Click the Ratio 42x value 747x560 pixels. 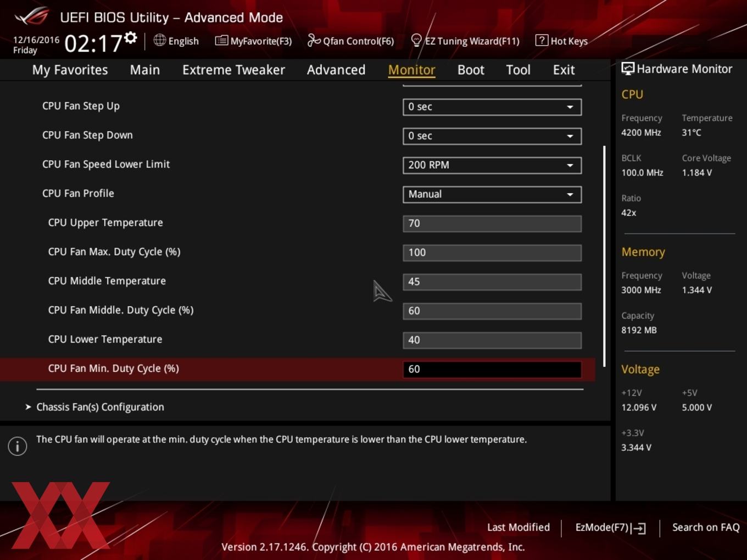pyautogui.click(x=629, y=212)
